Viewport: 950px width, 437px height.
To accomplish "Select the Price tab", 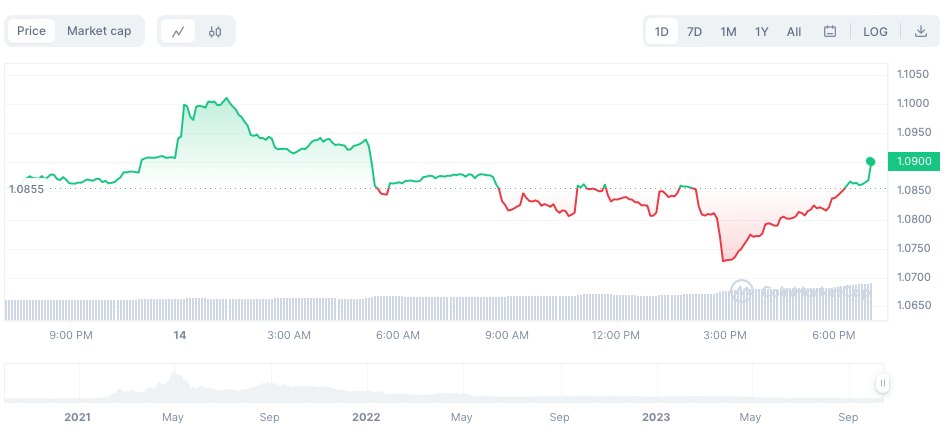I will point(31,31).
